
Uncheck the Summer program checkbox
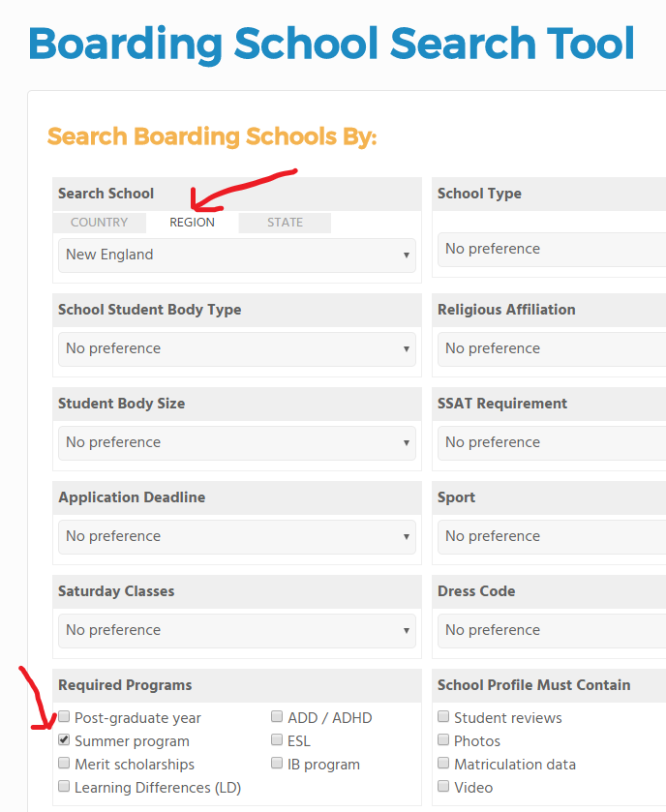pos(64,740)
